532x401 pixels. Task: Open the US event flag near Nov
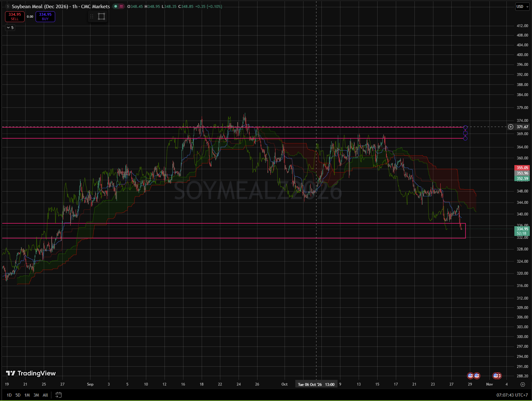coord(496,375)
